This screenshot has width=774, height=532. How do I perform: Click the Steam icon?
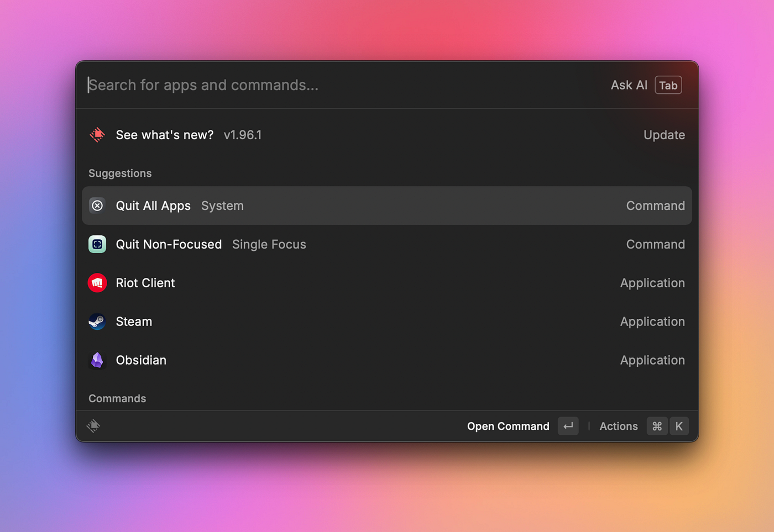point(97,322)
